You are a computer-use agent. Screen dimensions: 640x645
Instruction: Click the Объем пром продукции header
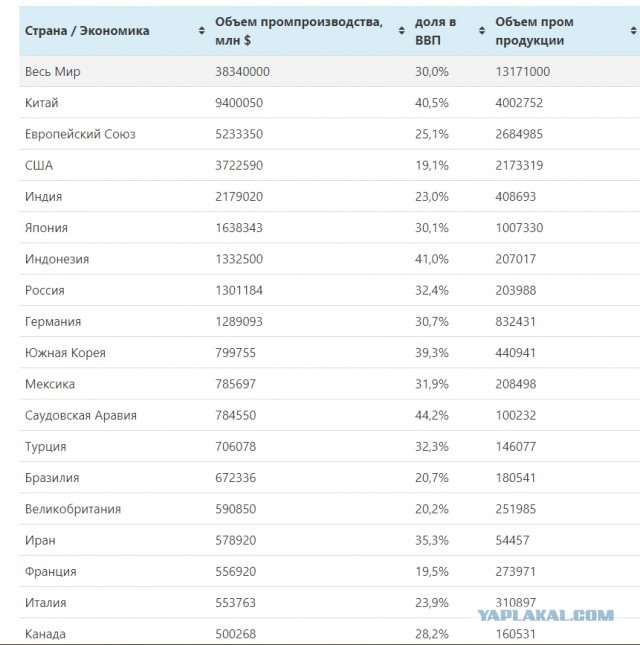(x=534, y=31)
